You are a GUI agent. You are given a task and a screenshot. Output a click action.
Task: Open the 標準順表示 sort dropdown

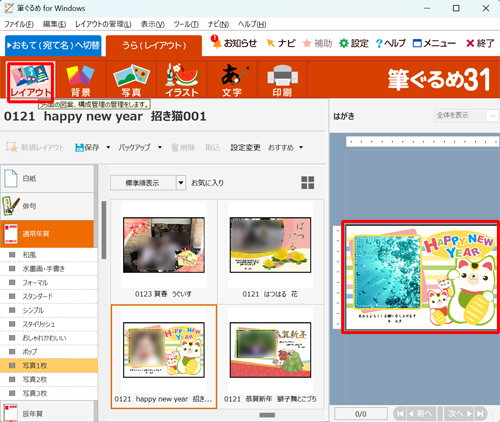[148, 183]
